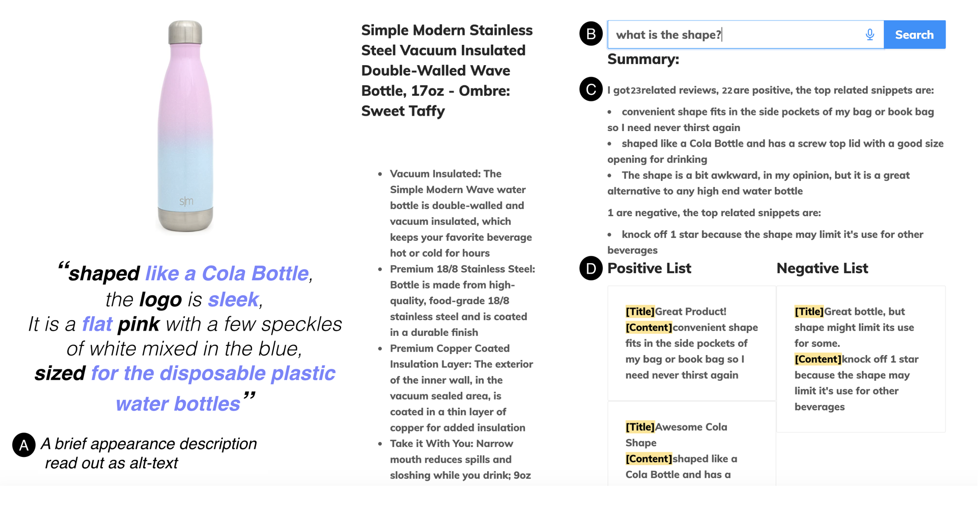Click the 'shaped like a Cola Bottle' summary snippet
The image size is (980, 510).
[x=775, y=151]
